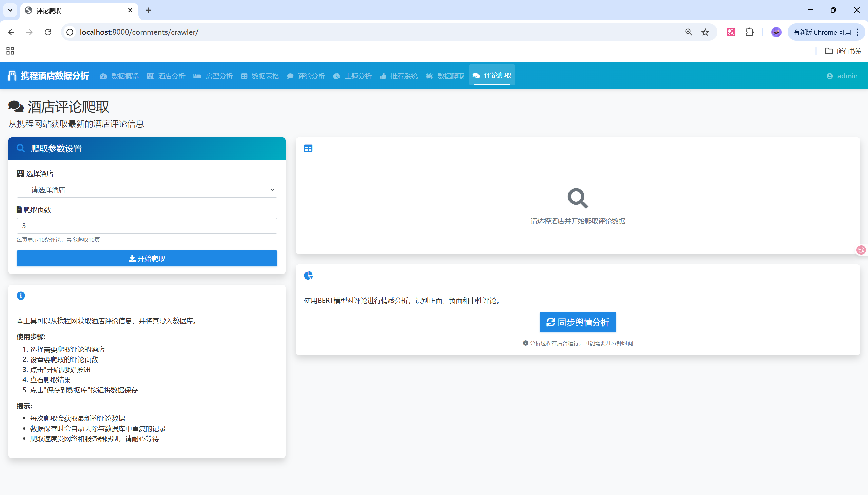Open the 选择酒店 hotel dropdown
This screenshot has height=495, width=868.
coord(147,190)
